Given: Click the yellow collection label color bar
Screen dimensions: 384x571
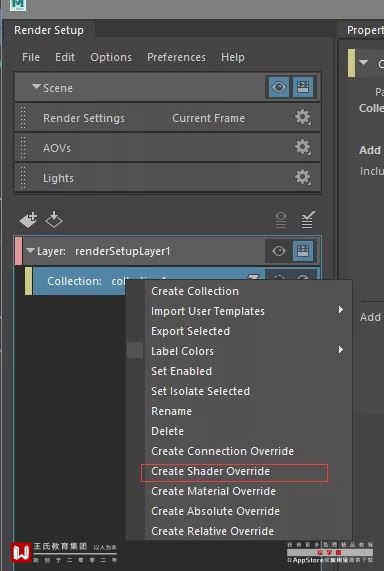Looking at the screenshot, I should point(28,281).
